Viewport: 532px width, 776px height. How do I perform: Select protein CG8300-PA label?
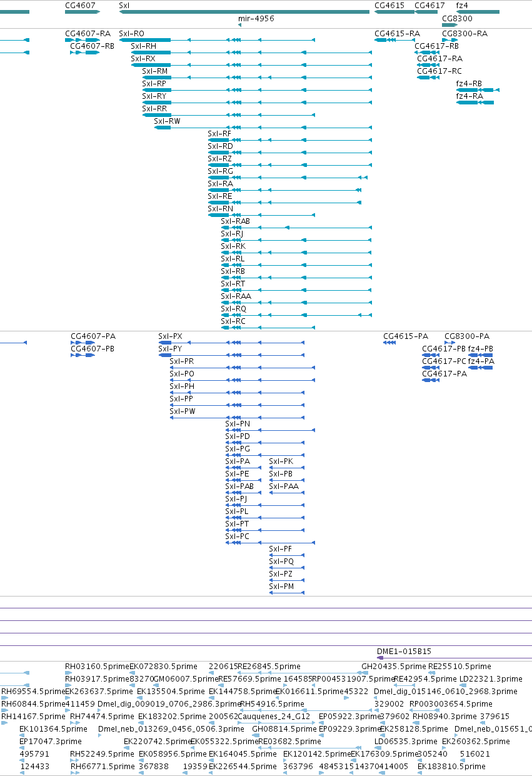click(x=467, y=336)
